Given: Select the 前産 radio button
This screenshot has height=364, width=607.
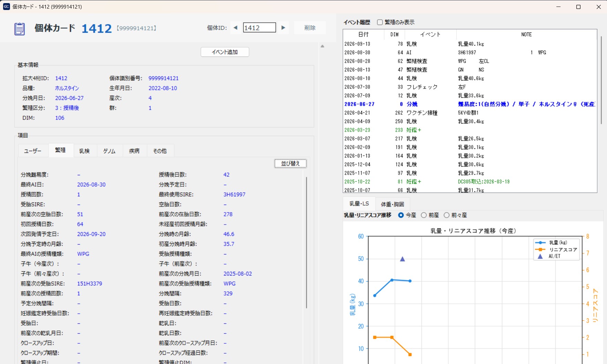Looking at the screenshot, I should [x=423, y=215].
